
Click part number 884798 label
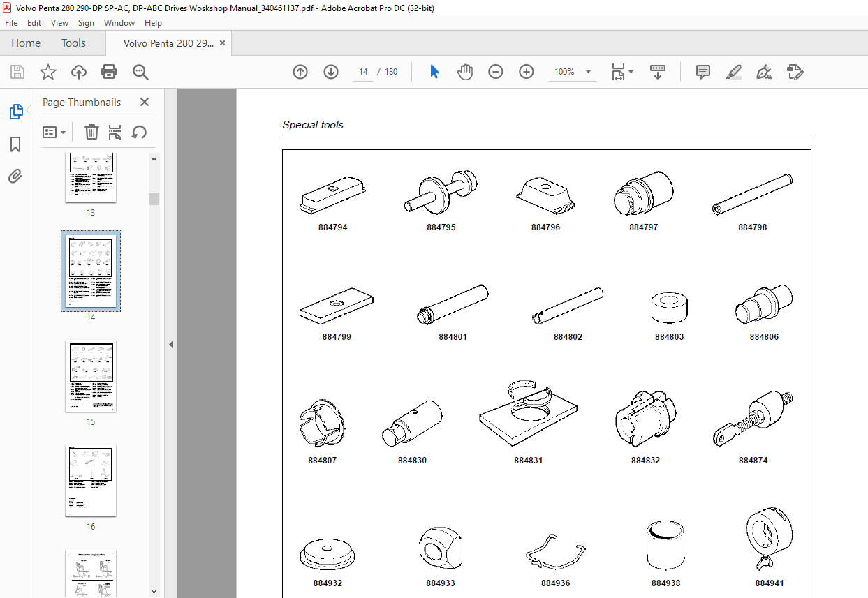point(752,227)
